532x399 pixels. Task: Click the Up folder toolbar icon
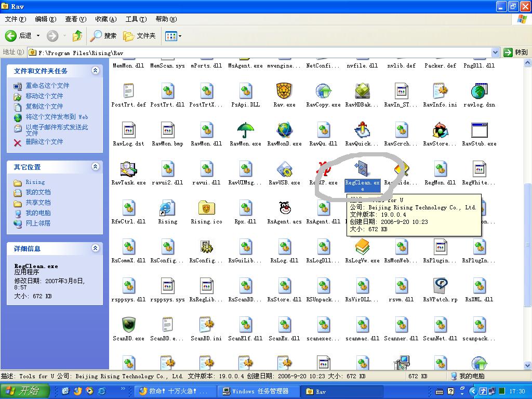click(77, 36)
